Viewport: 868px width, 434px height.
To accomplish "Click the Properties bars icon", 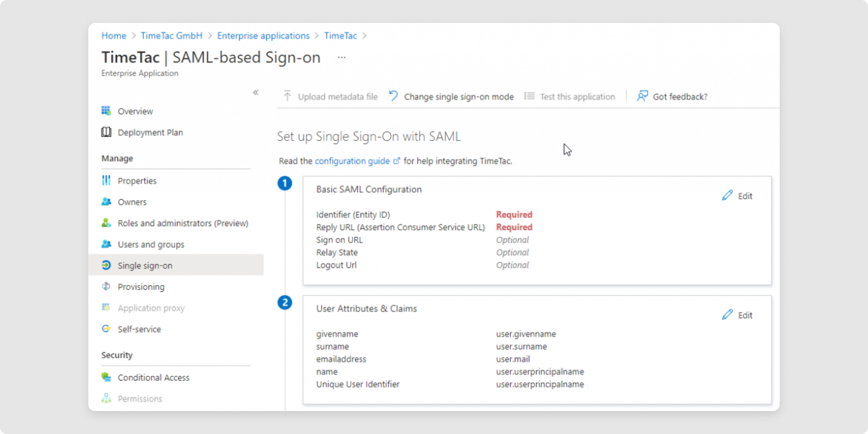I will (x=106, y=181).
